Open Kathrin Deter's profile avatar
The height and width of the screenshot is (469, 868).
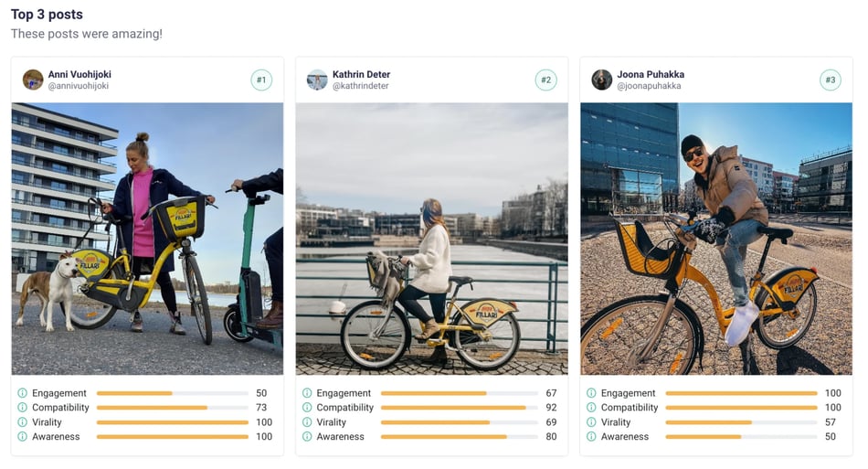[x=317, y=80]
